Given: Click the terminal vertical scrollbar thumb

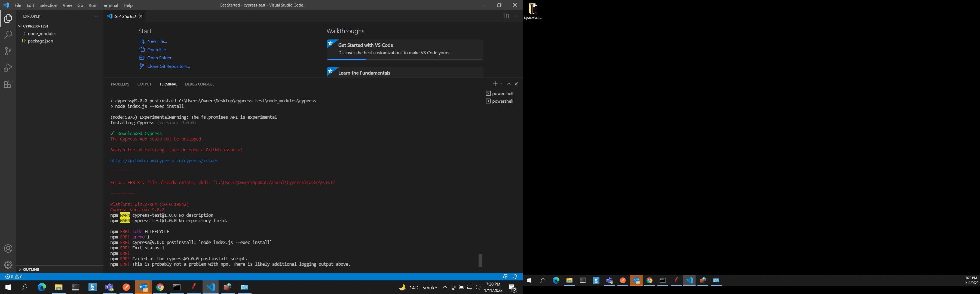Looking at the screenshot, I should click(x=480, y=260).
